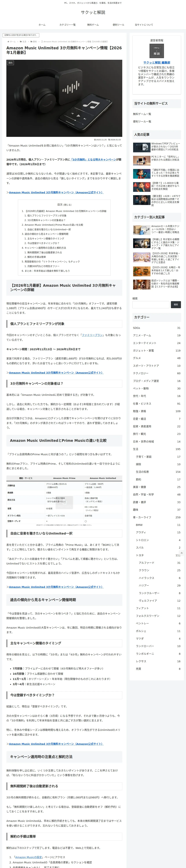Jump to TOC item キャンペーン適用時の注意点と解約方法
Image resolution: width=186 pixels, height=868 pixels.
tap(45, 248)
